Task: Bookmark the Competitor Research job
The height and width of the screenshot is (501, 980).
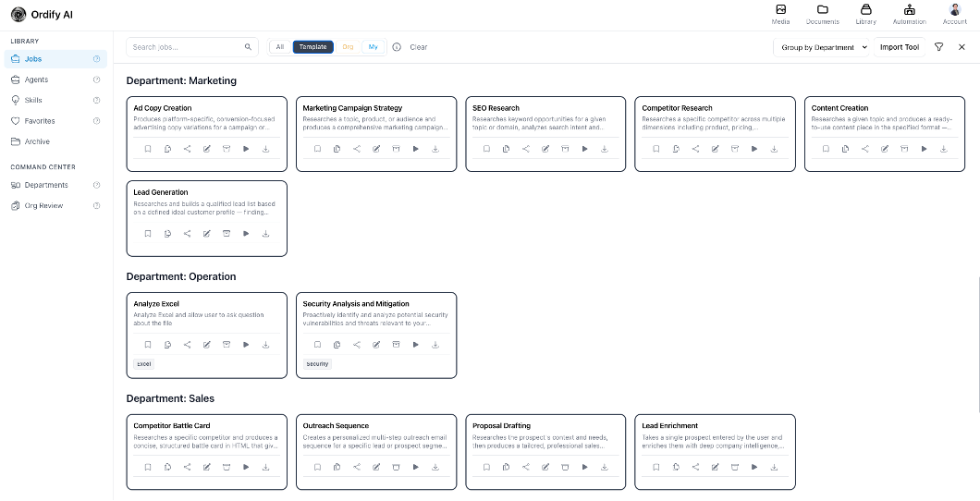Action: [x=656, y=149]
